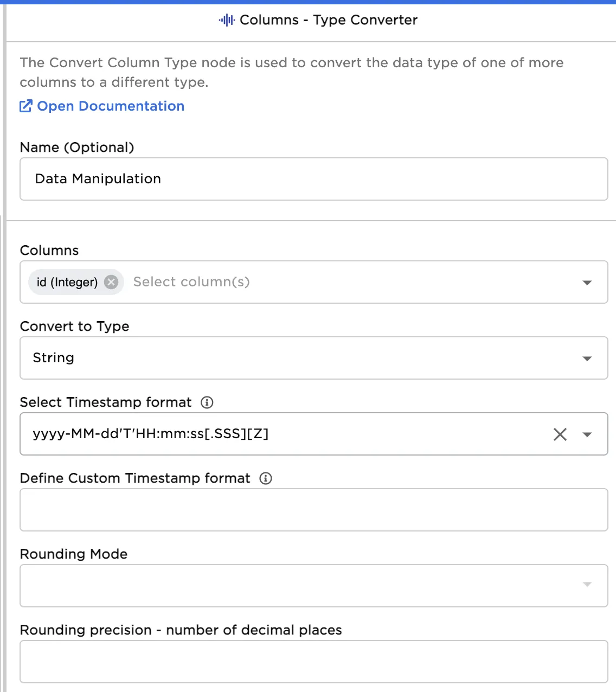Open the Rounding Mode dropdown arrow
Screen dimensions: 616x692
tap(587, 585)
